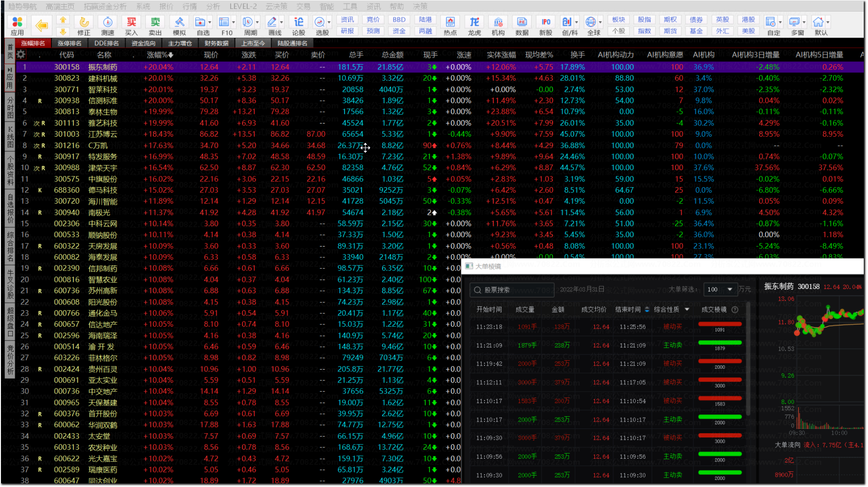Click the BBD toolbar button
The image size is (868, 487).
tap(399, 20)
